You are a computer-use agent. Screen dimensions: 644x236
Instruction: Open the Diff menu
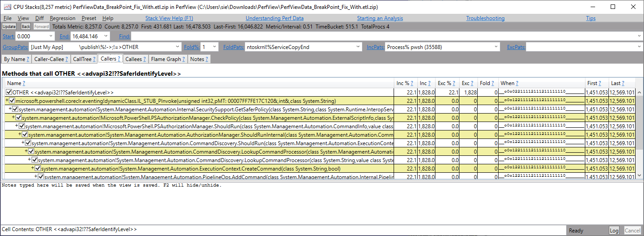39,18
